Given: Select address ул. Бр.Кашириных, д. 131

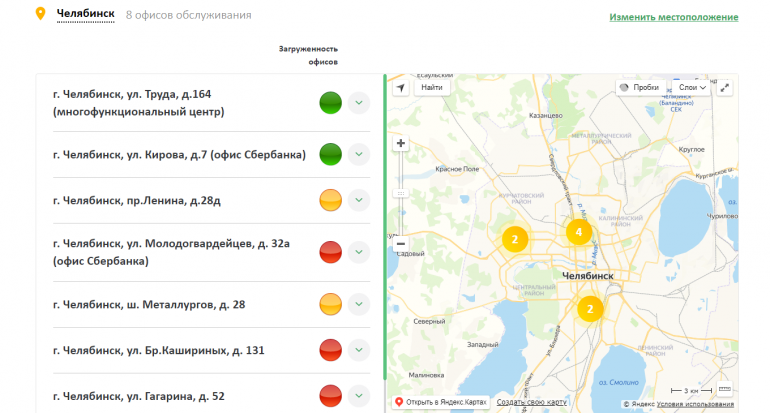Looking at the screenshot, I should (x=159, y=351).
